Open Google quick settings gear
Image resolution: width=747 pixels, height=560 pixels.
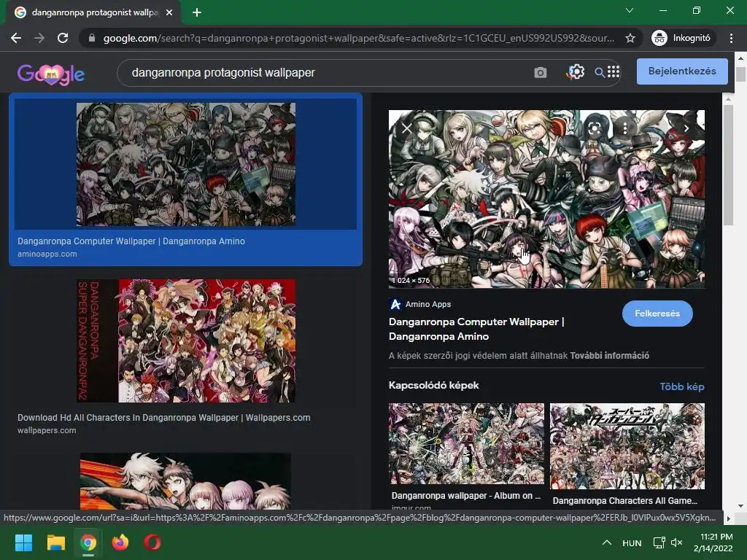click(x=576, y=72)
